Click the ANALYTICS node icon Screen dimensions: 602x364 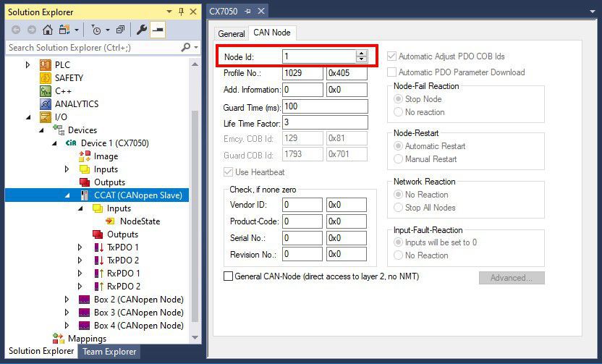[x=46, y=104]
